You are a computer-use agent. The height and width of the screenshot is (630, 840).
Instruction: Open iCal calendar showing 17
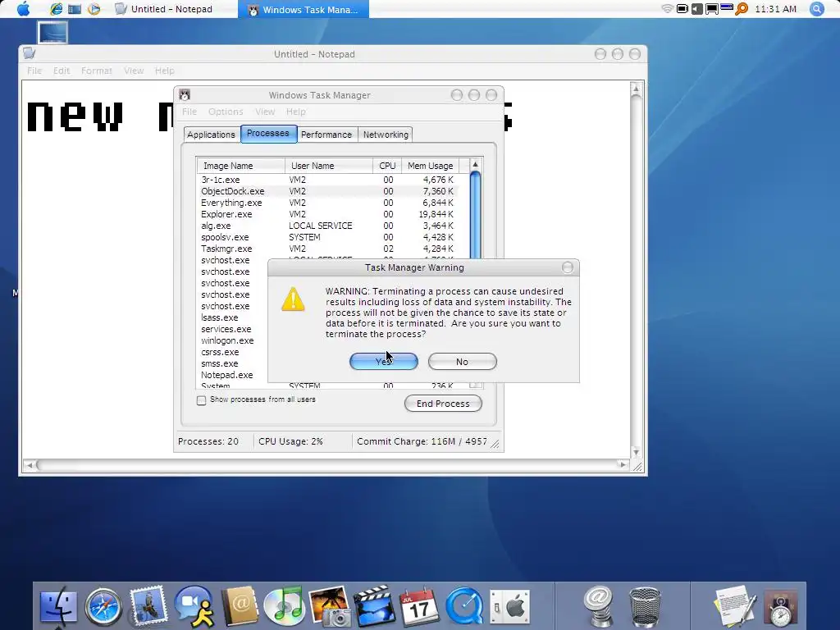pos(419,606)
